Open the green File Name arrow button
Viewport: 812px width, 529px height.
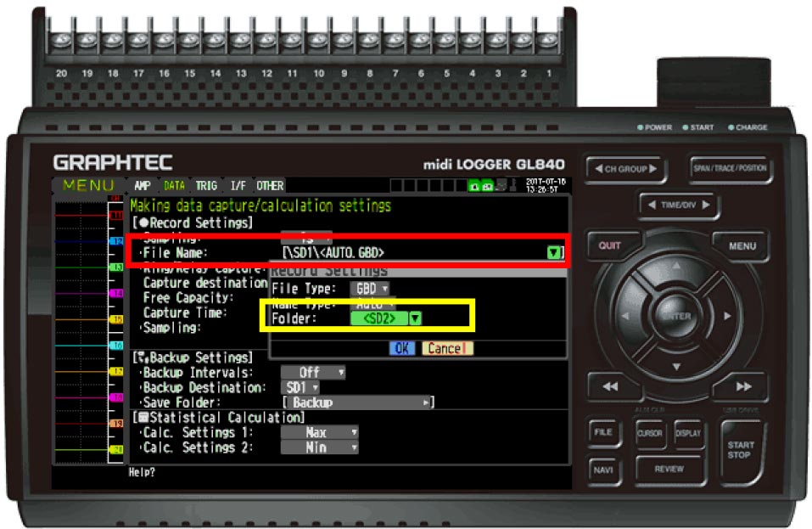(553, 253)
